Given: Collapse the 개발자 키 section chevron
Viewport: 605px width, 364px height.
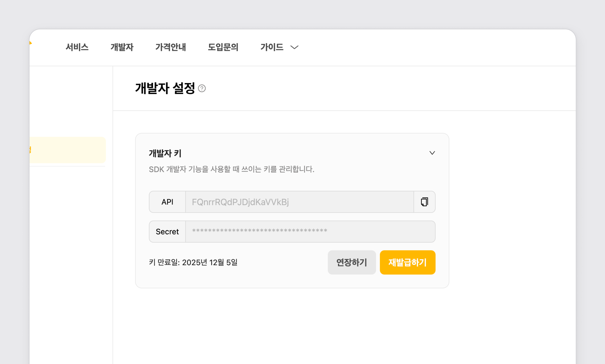Looking at the screenshot, I should point(432,153).
